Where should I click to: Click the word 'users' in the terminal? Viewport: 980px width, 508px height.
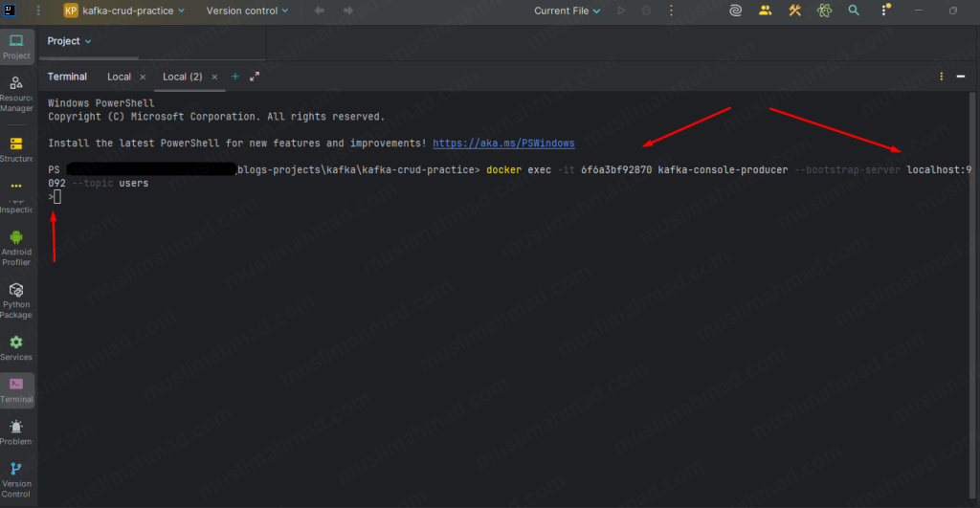[x=134, y=183]
